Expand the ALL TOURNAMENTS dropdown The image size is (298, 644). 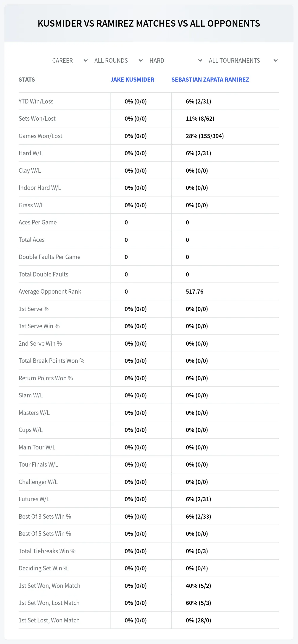[x=243, y=61]
